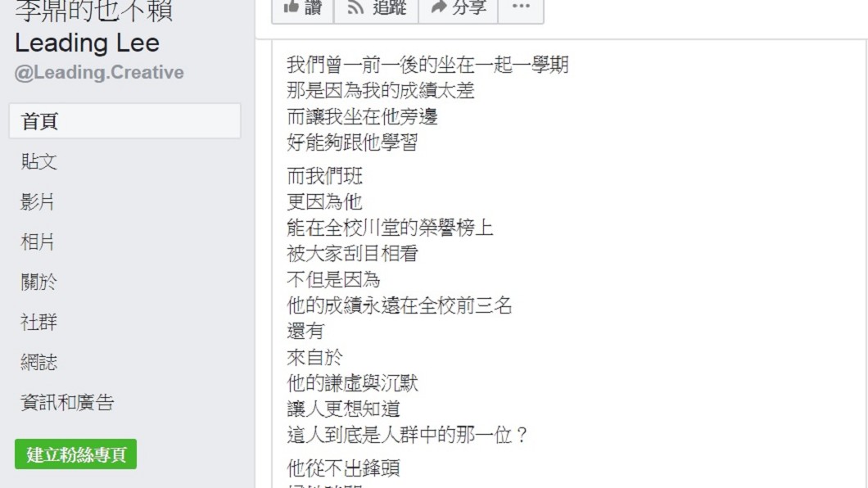The image size is (868, 488).
Task: Click the Share (分享) arrow button
Action: click(459, 8)
